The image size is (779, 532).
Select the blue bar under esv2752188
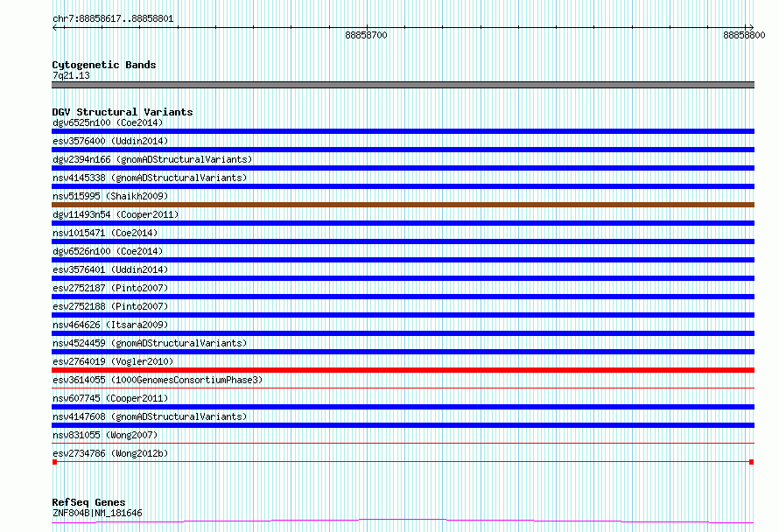403,315
